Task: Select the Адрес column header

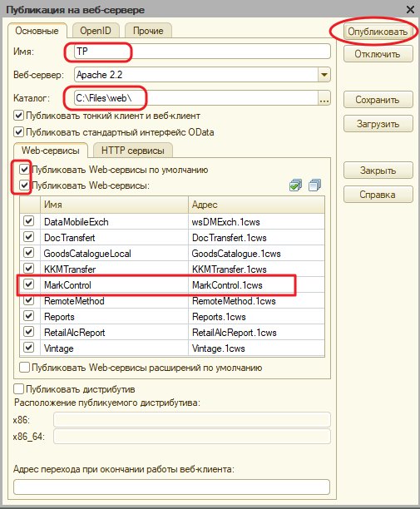Action: click(256, 205)
